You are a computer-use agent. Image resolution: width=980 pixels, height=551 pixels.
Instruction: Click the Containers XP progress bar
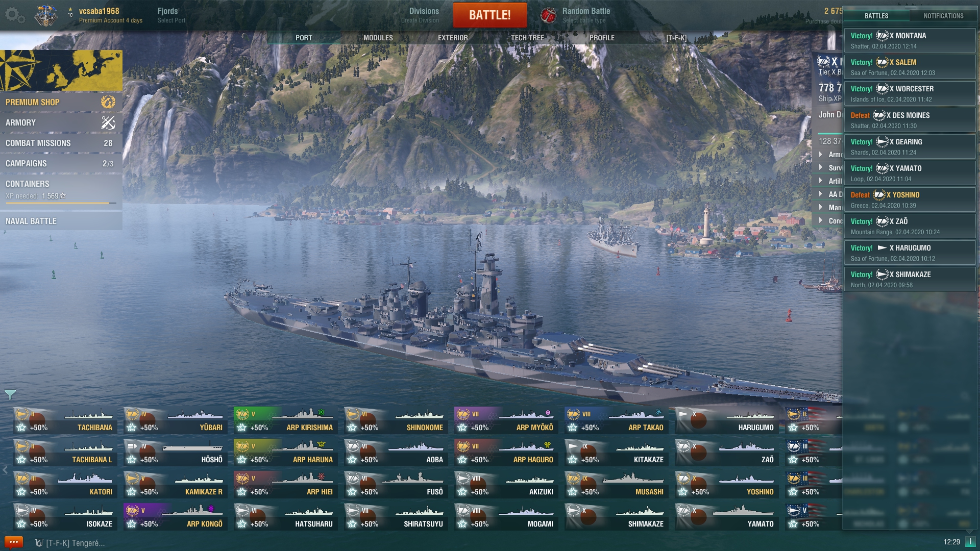[61, 203]
